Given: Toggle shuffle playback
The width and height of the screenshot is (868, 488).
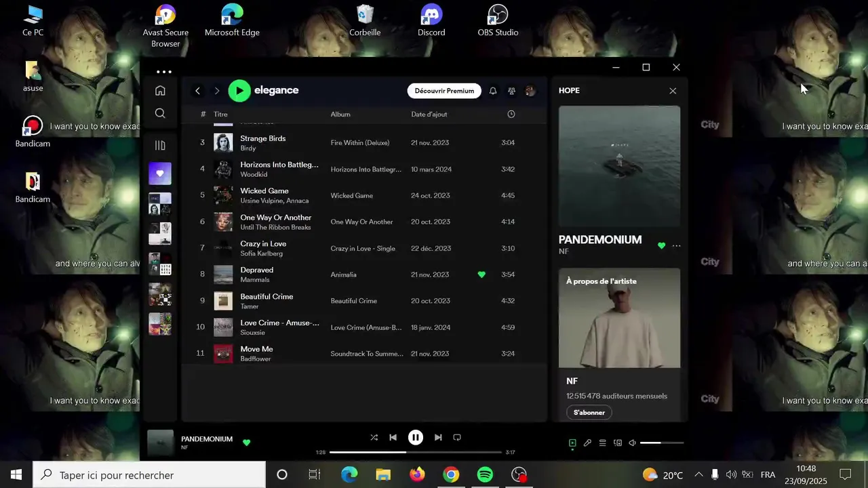Looking at the screenshot, I should [x=374, y=438].
